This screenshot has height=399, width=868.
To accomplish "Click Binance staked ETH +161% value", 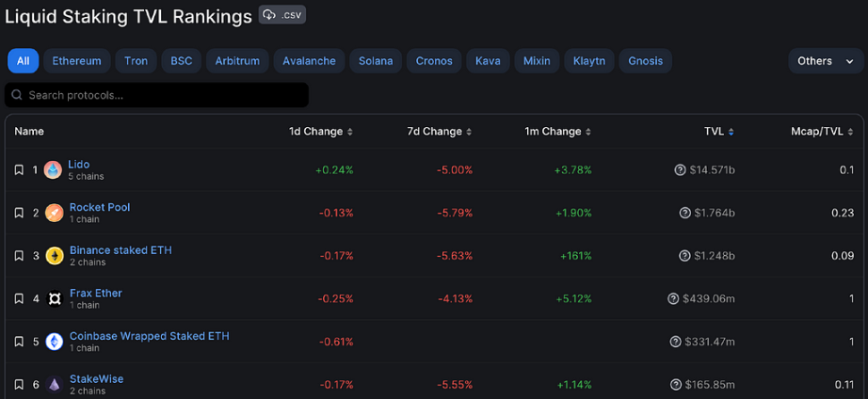I will 576,256.
